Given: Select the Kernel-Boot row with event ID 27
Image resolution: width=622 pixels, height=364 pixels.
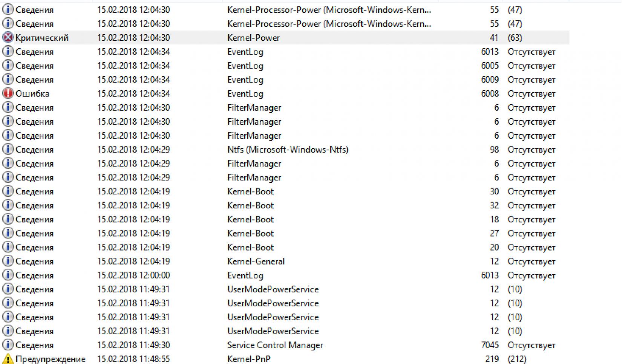Looking at the screenshot, I should [250, 233].
